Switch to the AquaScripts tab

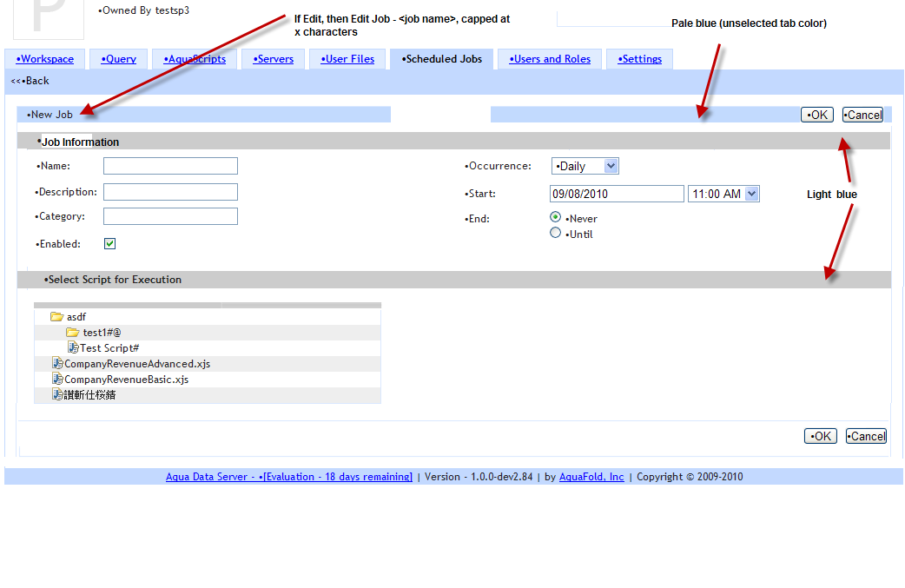[x=195, y=59]
